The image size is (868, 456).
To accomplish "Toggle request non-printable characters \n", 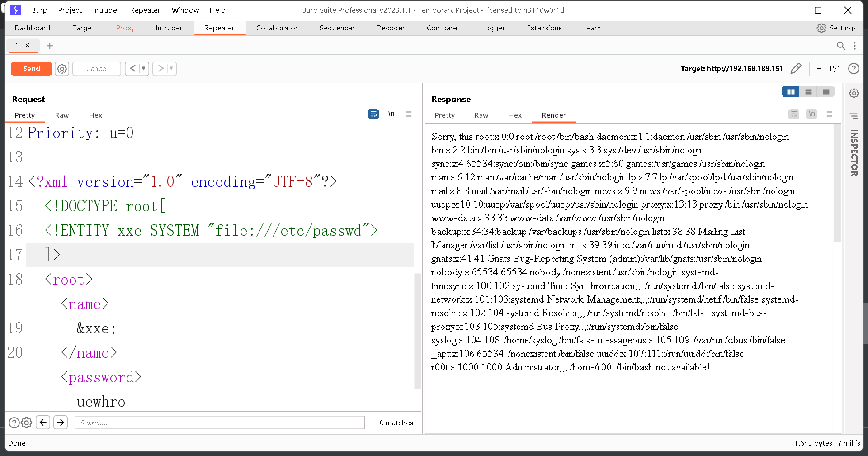I will pyautogui.click(x=392, y=114).
